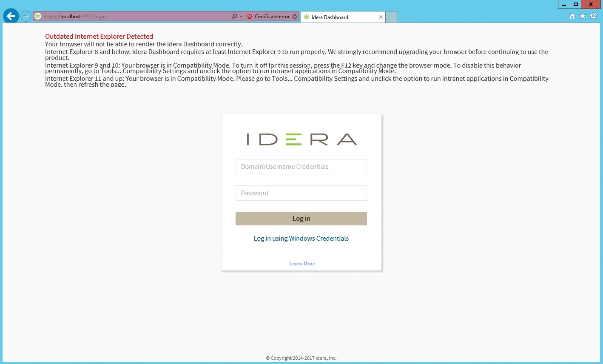Open a new tab using the blank tab button
Image resolution: width=603 pixels, height=364 pixels.
(392, 17)
